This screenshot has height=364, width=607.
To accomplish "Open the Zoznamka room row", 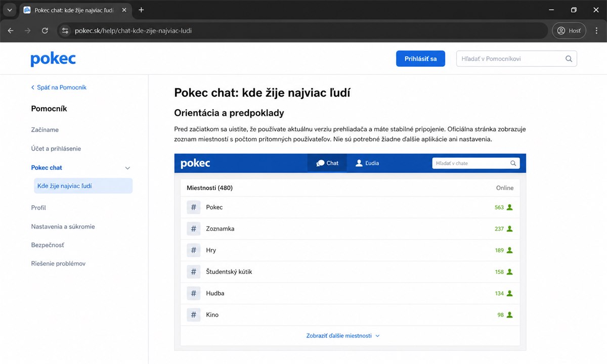I will click(350, 229).
